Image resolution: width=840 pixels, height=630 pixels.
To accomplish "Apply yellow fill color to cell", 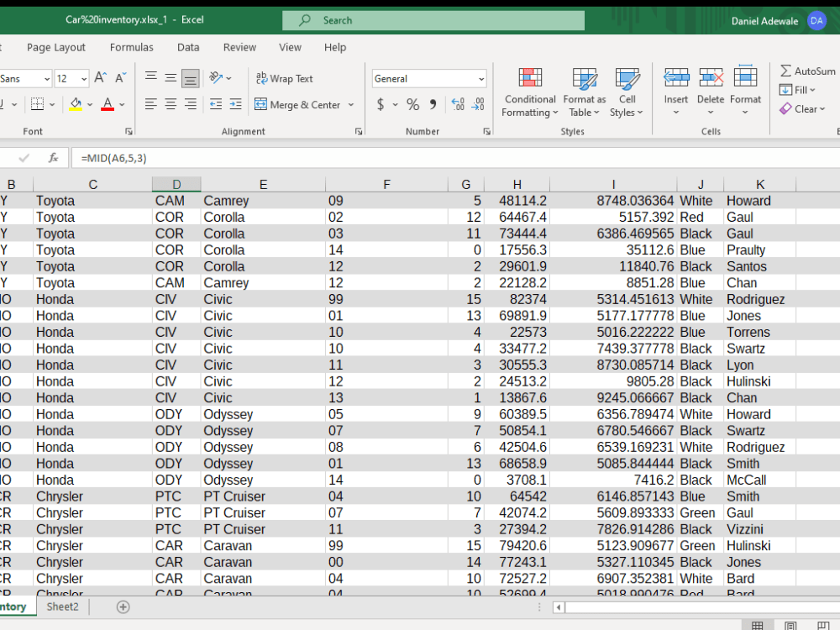I will point(76,104).
